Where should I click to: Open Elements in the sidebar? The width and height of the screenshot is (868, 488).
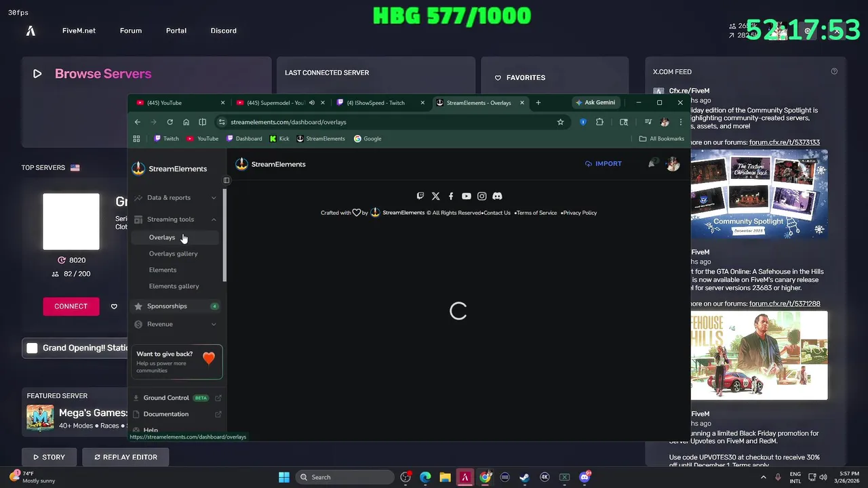coord(163,270)
